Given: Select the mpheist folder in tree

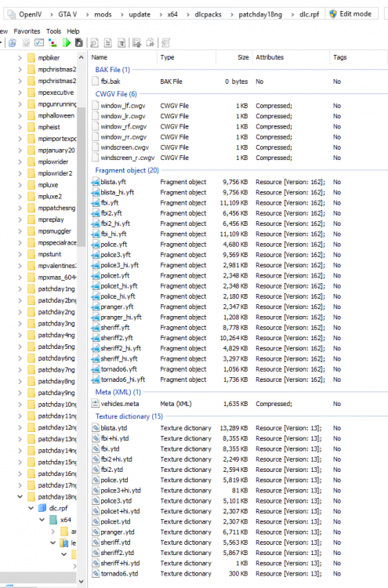Looking at the screenshot, I should (x=49, y=127).
